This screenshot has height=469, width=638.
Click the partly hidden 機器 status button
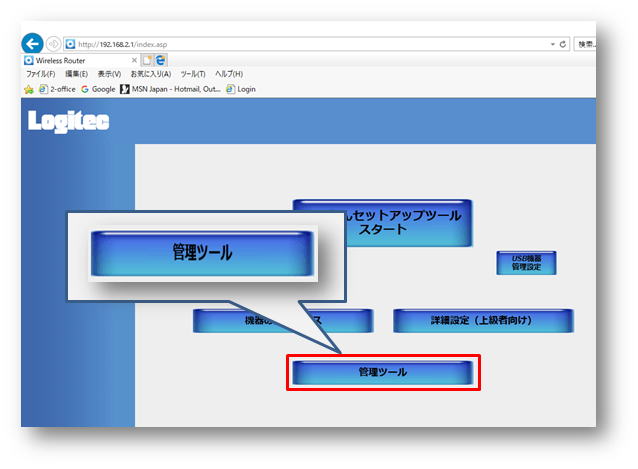(283, 321)
